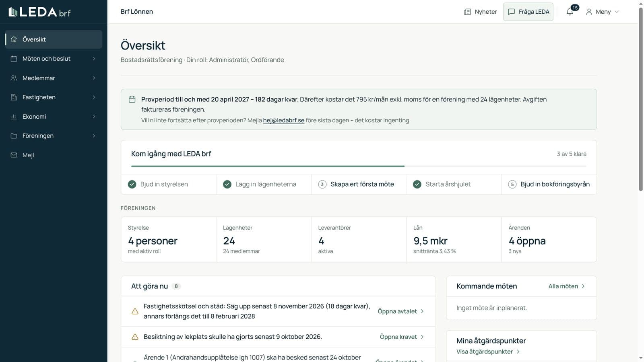The image size is (644, 362).
Task: Click warning triangle for Fastighetsskötsel och städ
Action: [x=135, y=311]
